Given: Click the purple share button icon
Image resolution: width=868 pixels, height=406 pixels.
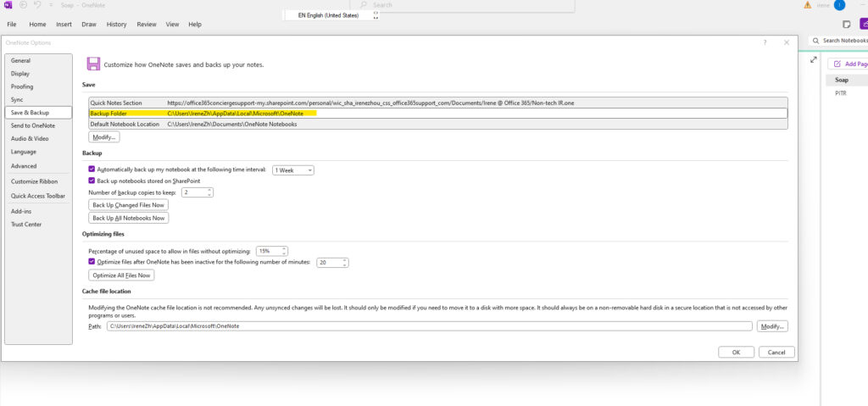Looking at the screenshot, I should (864, 24).
